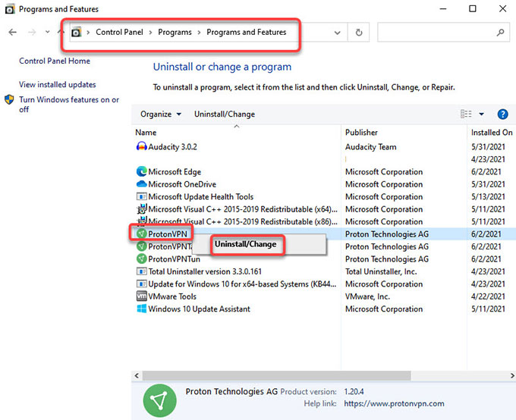Select the ProtonVPN program icon

[141, 234]
